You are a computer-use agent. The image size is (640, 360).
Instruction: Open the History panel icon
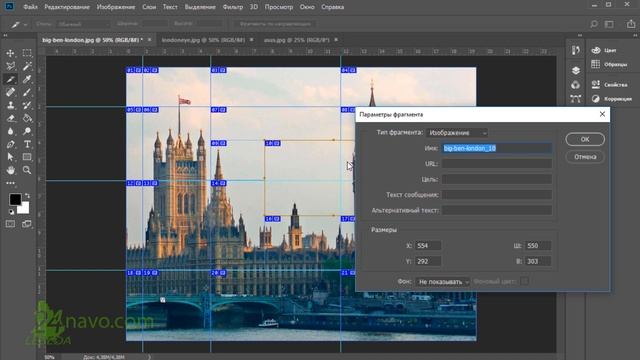576,50
